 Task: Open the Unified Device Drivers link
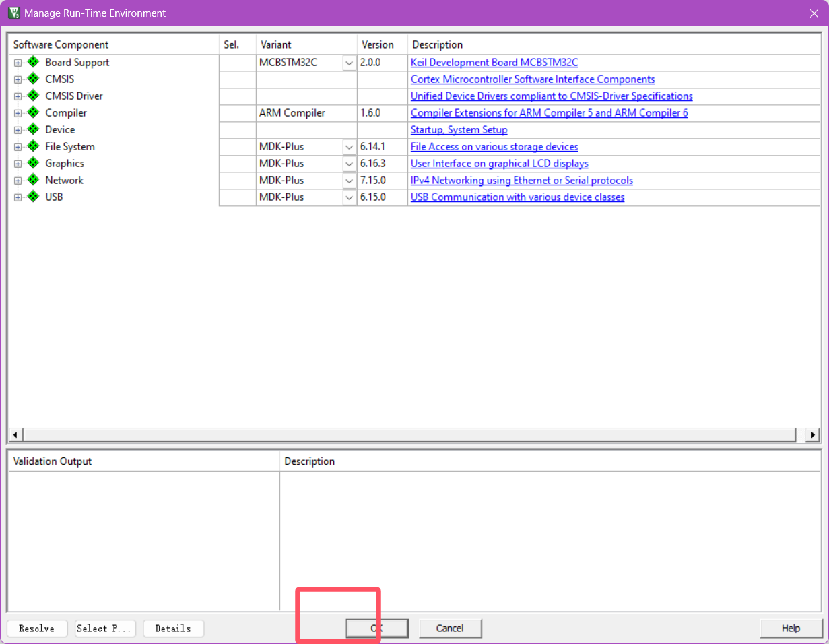coord(552,96)
